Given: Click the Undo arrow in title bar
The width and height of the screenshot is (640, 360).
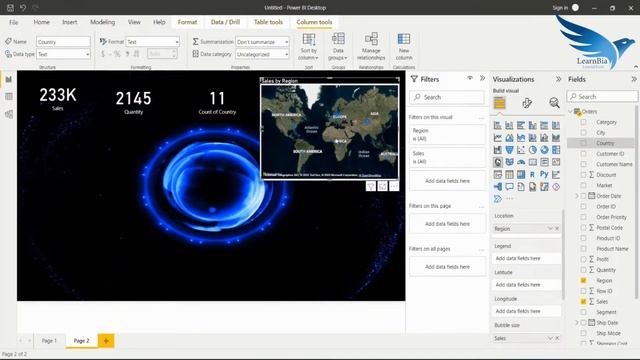Looking at the screenshot, I should click(23, 8).
